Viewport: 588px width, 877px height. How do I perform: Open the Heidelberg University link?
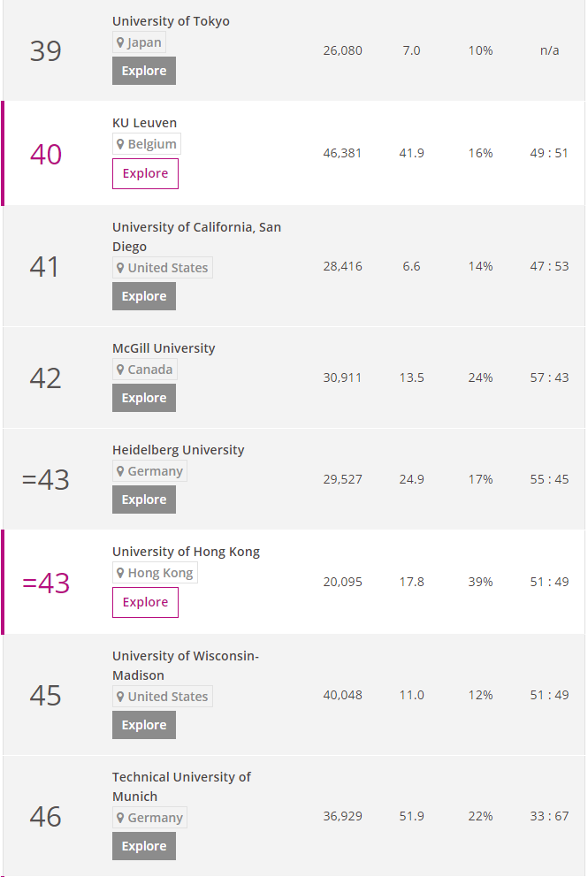coord(178,450)
